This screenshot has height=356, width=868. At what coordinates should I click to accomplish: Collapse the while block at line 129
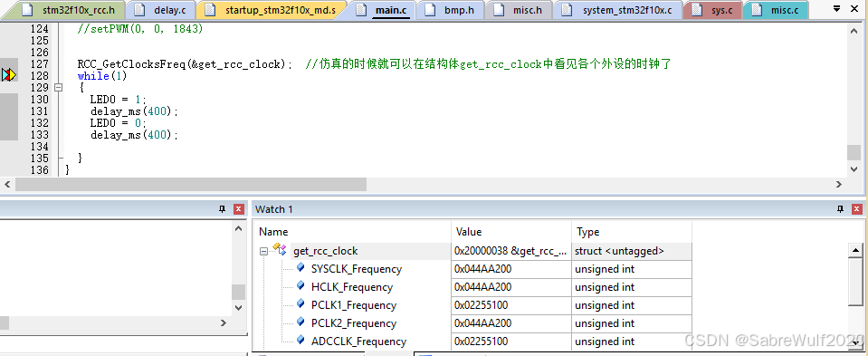point(58,88)
